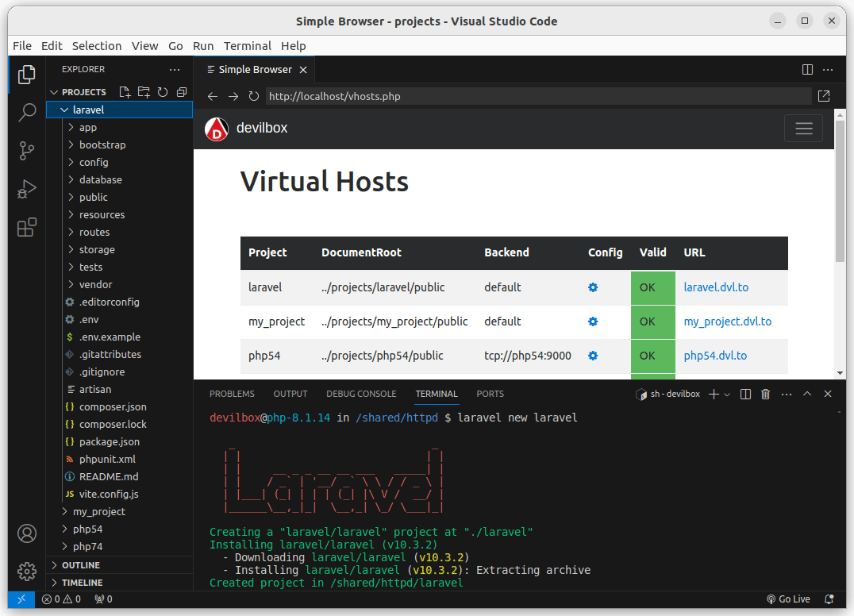Screen dimensions: 854x616
Task: Open the laravel.dvl.to link
Action: pos(716,287)
